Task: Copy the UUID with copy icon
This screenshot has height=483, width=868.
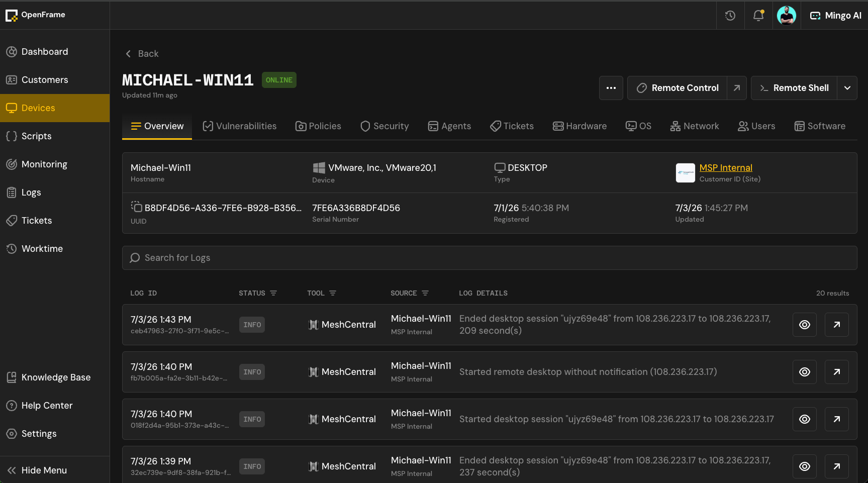Action: click(x=136, y=207)
